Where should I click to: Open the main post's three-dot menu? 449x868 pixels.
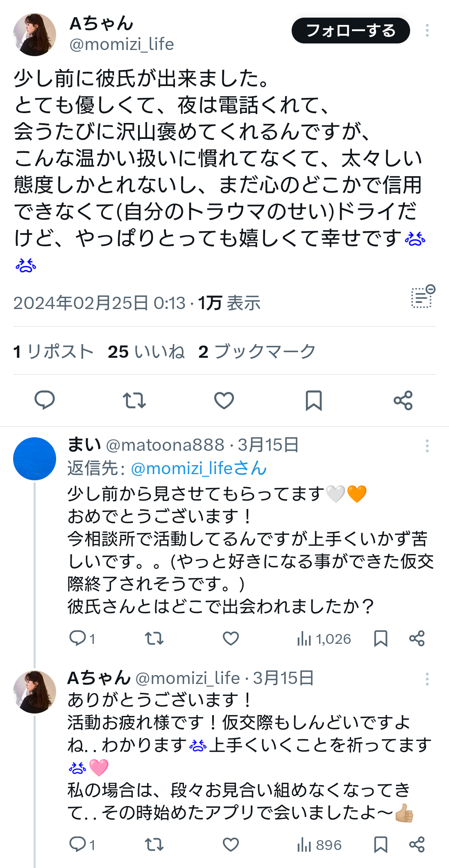click(x=427, y=31)
